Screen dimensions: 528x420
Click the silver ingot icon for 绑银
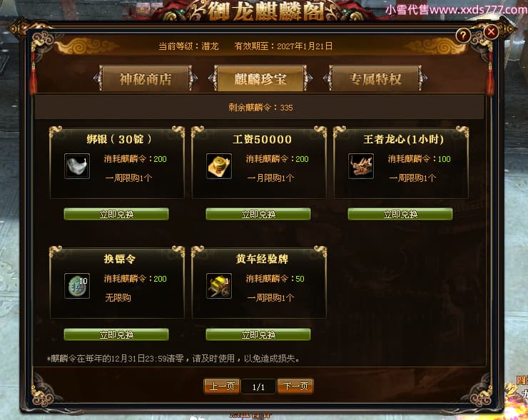click(x=77, y=166)
